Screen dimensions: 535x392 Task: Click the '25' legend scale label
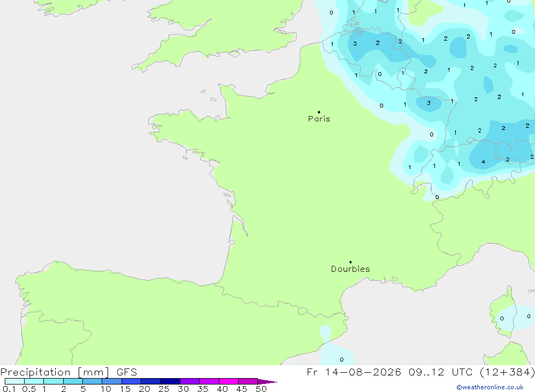pos(164,389)
